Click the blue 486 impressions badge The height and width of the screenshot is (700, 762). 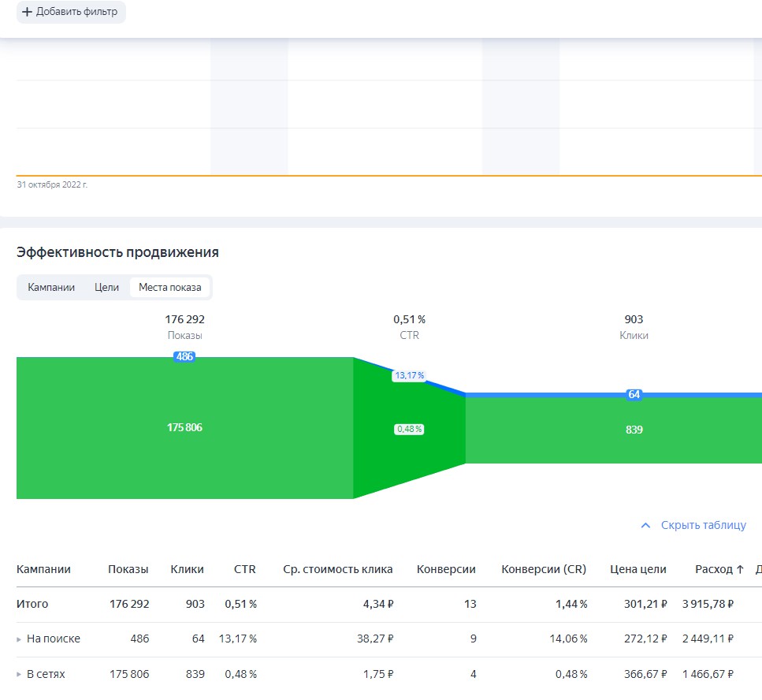tap(184, 356)
